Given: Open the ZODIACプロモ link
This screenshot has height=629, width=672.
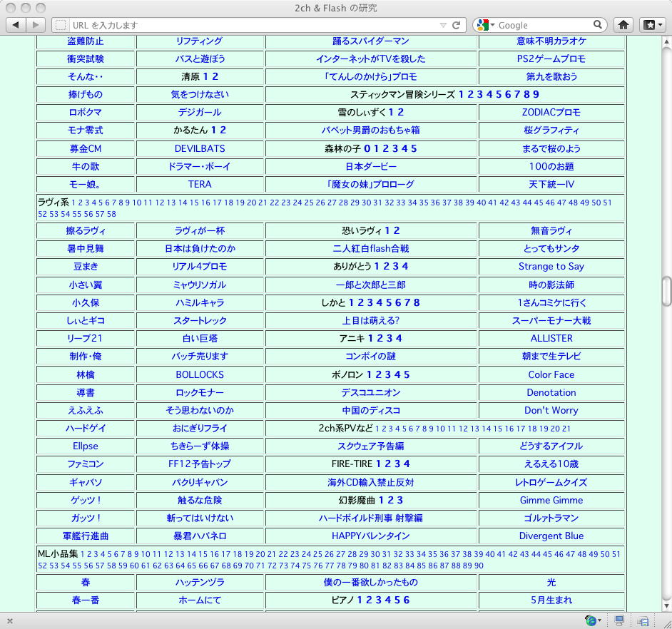Looking at the screenshot, I should pos(551,112).
